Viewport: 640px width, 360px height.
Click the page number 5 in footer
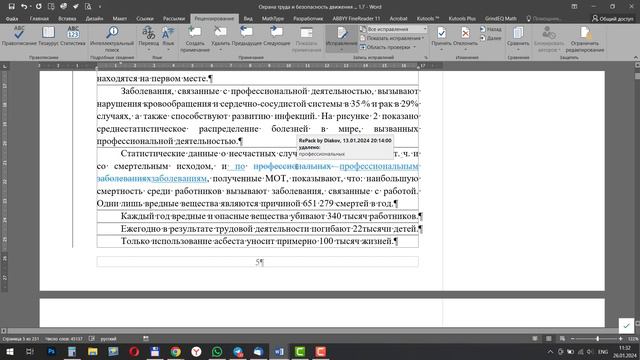258,262
